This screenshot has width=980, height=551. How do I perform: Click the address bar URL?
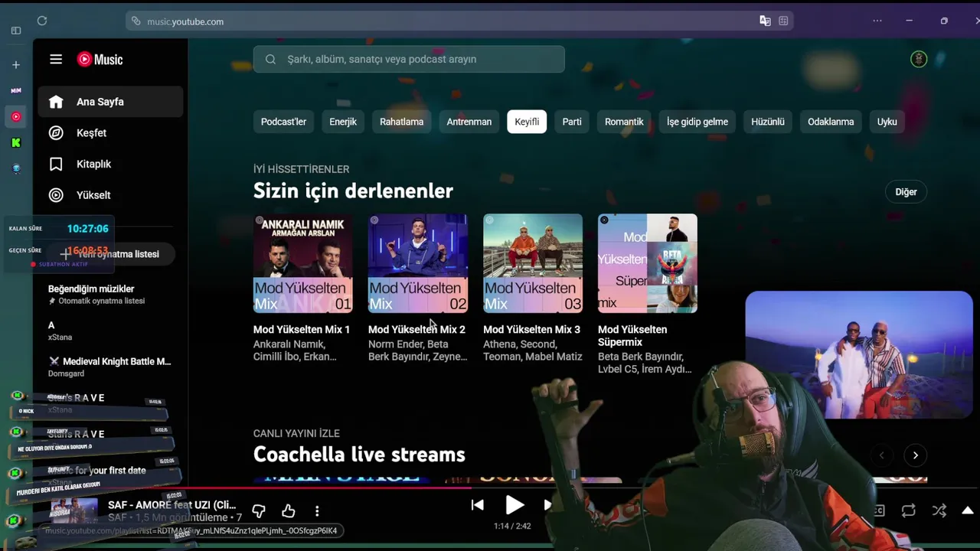[185, 21]
